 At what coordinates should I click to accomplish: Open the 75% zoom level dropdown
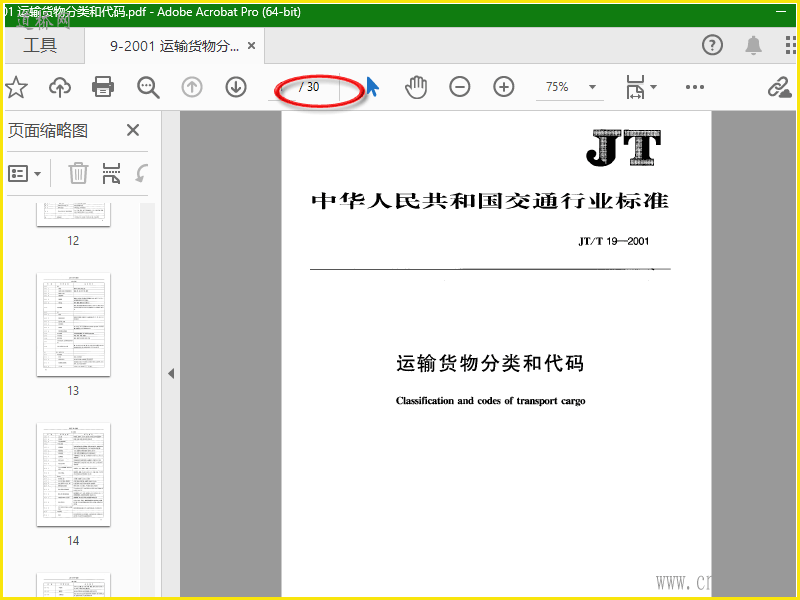[592, 87]
